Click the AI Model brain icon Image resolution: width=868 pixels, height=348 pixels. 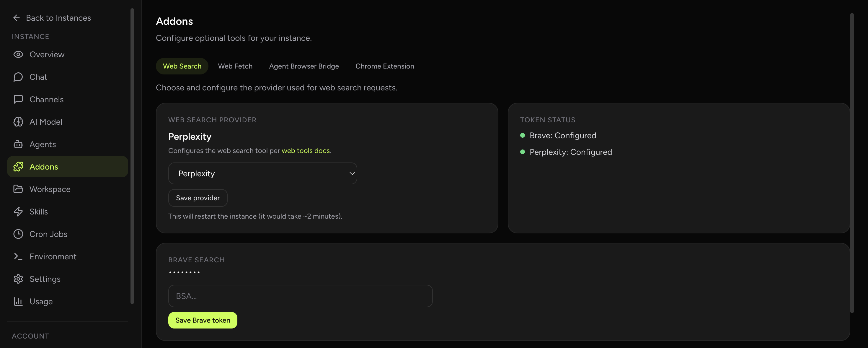(x=18, y=122)
